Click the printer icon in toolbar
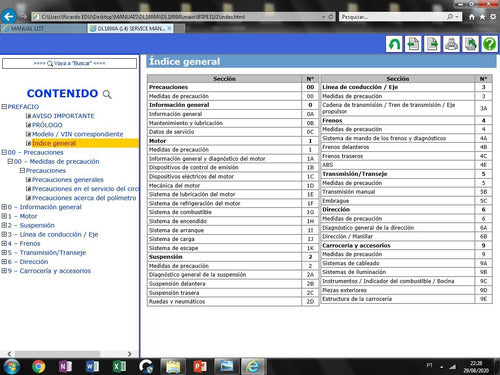500x375 pixels. pyautogui.click(x=451, y=44)
